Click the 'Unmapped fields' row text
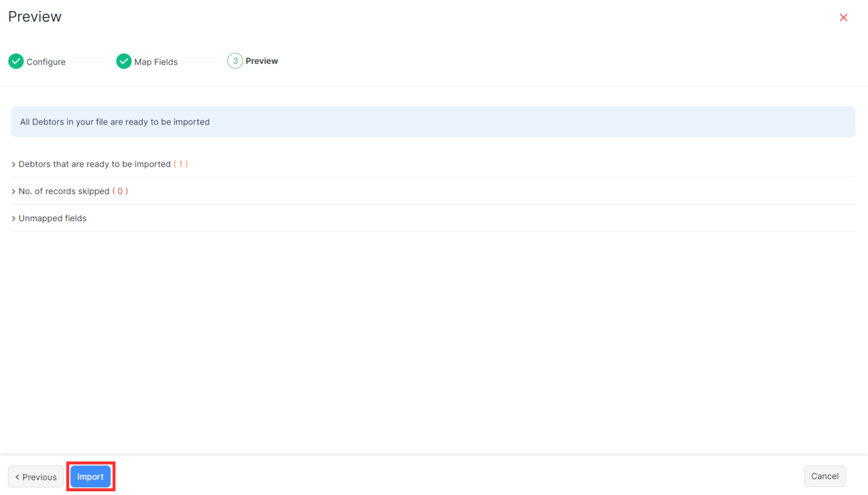 point(53,218)
